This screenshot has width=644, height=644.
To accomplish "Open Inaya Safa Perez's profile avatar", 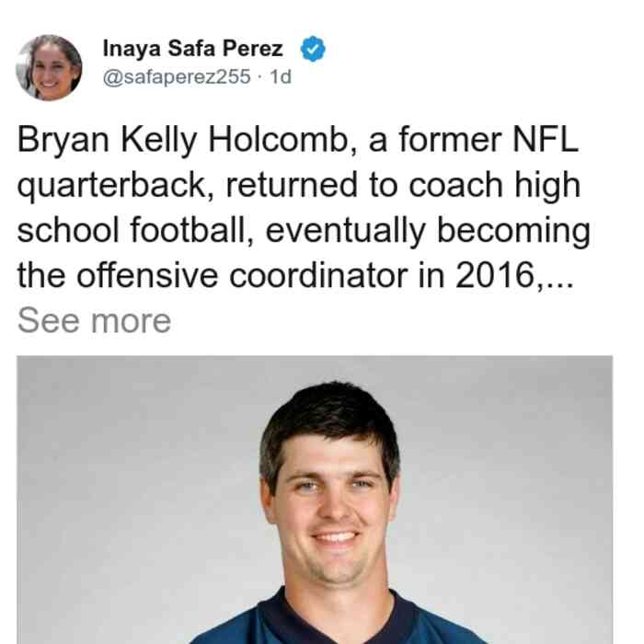I will (49, 68).
